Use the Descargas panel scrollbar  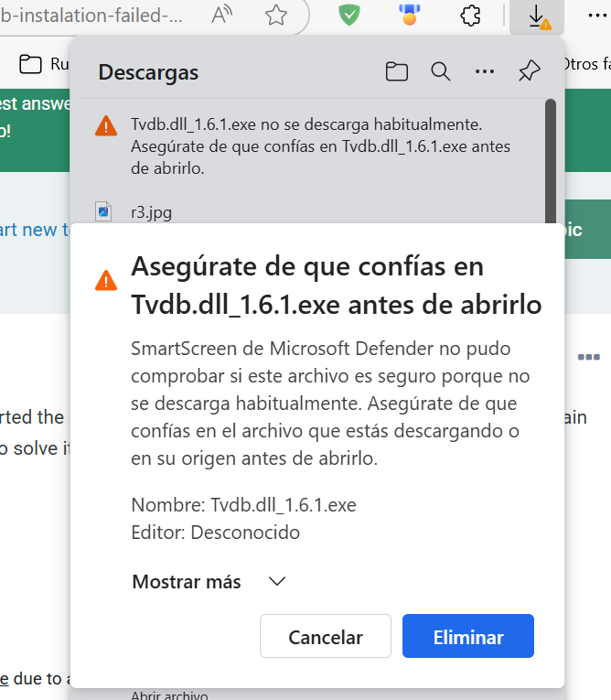click(551, 161)
